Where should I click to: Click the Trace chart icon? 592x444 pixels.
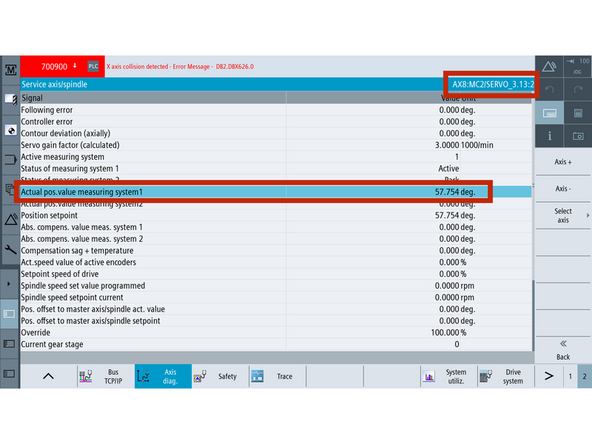point(257,376)
